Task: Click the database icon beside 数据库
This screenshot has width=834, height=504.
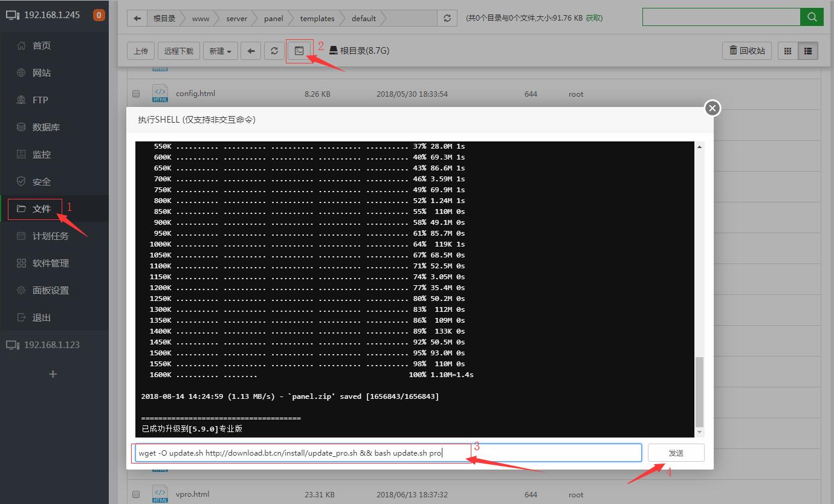Action: tap(21, 127)
